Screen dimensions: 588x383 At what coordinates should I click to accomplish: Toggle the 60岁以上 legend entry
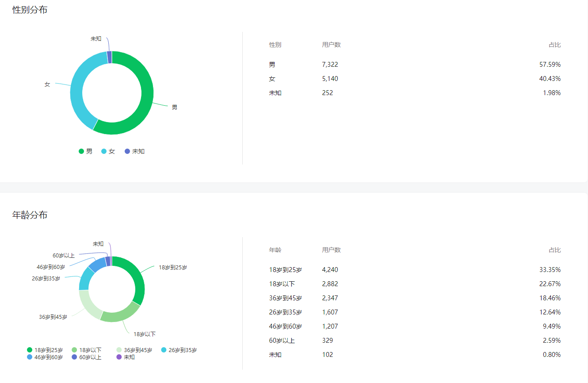point(87,357)
